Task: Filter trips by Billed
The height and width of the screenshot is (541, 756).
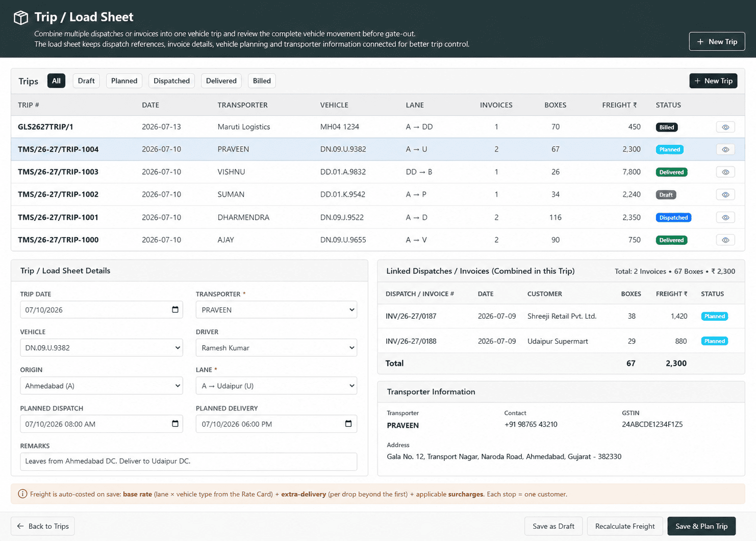Action: (x=262, y=81)
